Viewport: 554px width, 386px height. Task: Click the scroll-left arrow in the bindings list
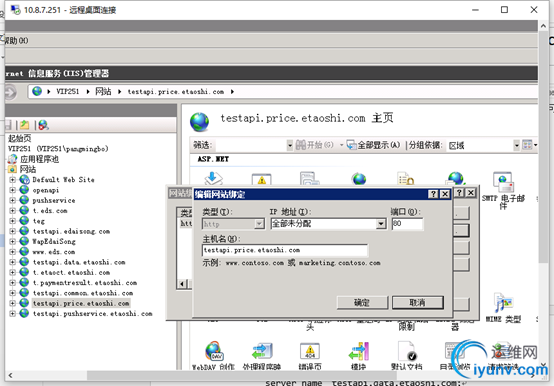182,284
